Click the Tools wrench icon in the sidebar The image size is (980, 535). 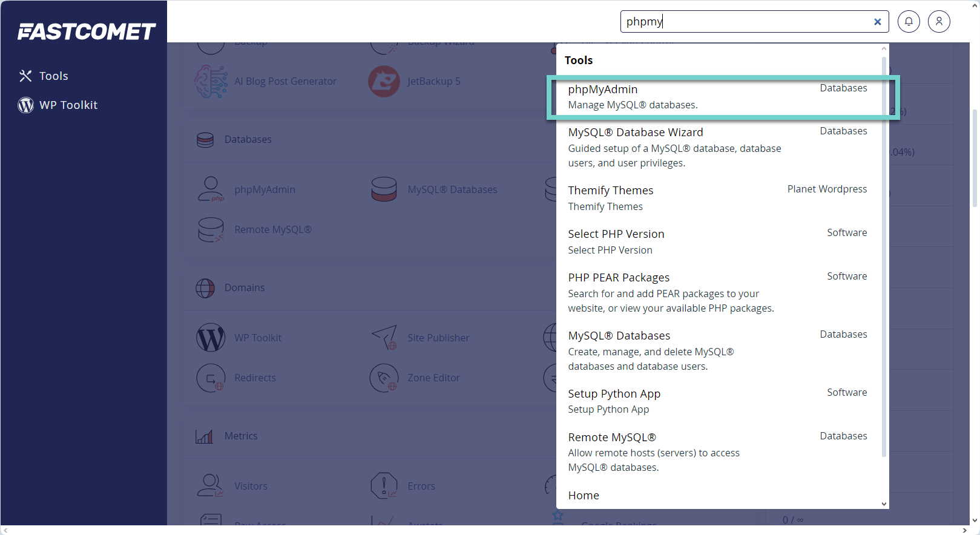coord(25,76)
